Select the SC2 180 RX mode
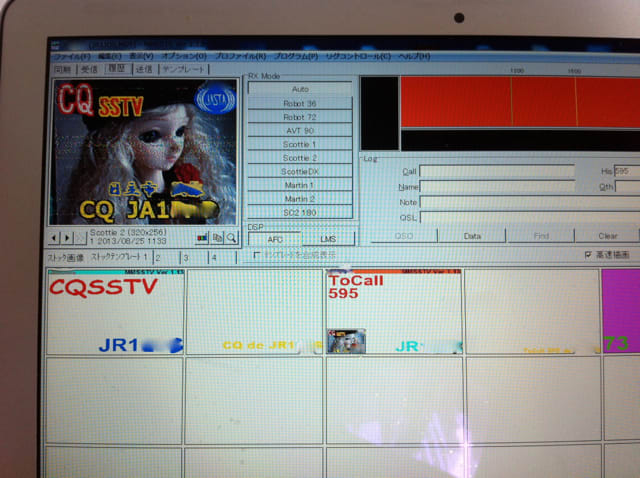This screenshot has height=478, width=640. tap(300, 212)
